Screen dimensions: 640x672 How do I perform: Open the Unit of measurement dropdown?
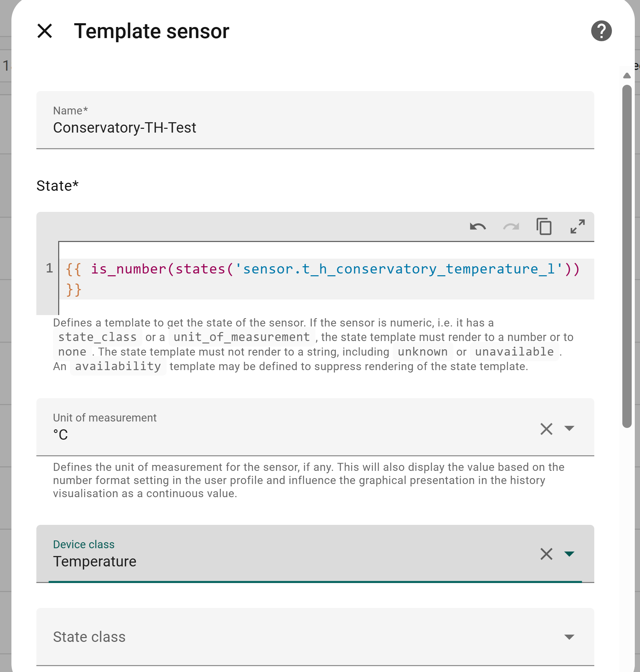569,429
